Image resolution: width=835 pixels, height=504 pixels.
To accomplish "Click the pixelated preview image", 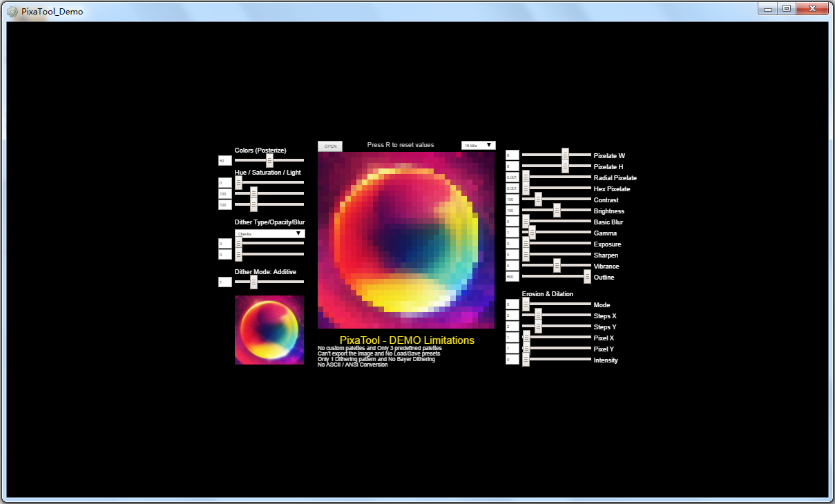I will 406,240.
